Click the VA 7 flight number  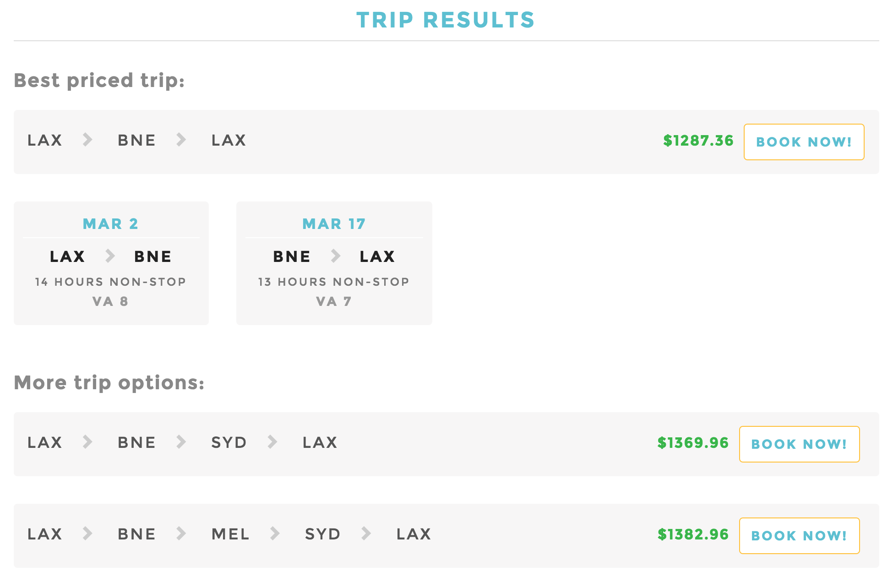(x=334, y=301)
